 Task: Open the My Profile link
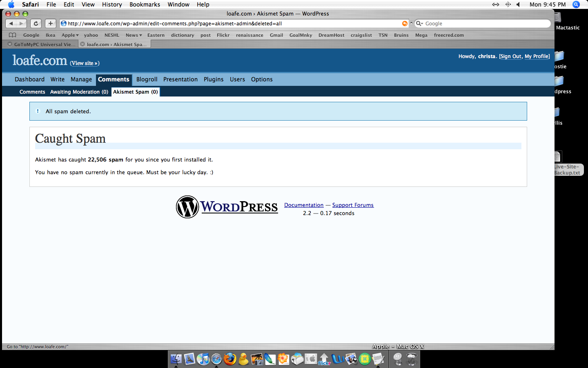(537, 56)
